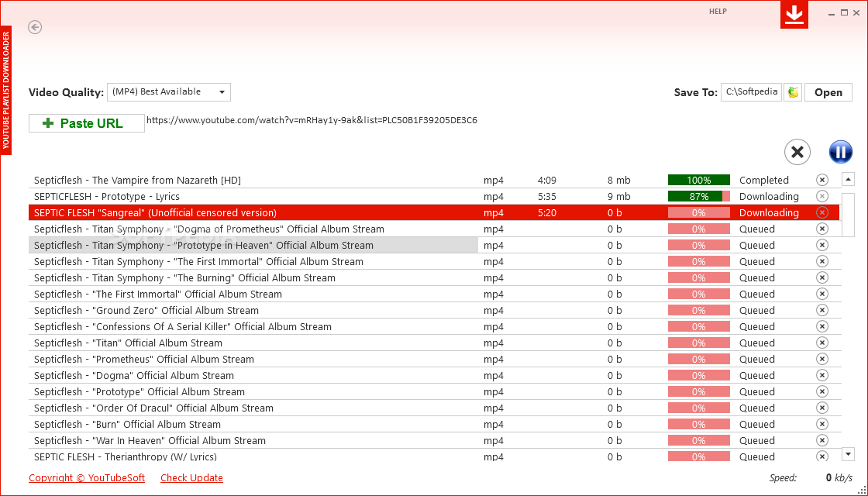This screenshot has height=496, width=868.
Task: Remove 'Order Of Dracul' Official Album Stream entry
Action: pyautogui.click(x=822, y=408)
